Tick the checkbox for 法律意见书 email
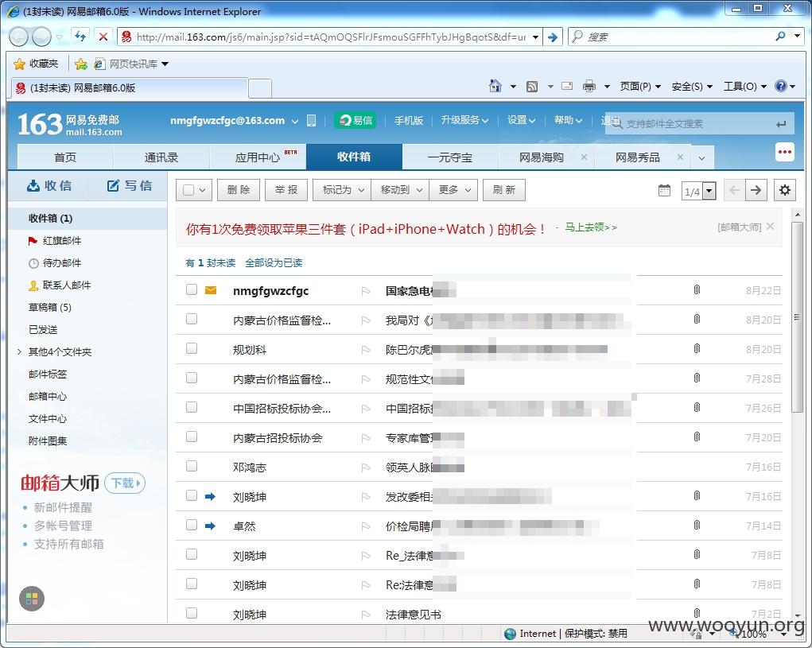This screenshot has width=812, height=648. tap(192, 613)
